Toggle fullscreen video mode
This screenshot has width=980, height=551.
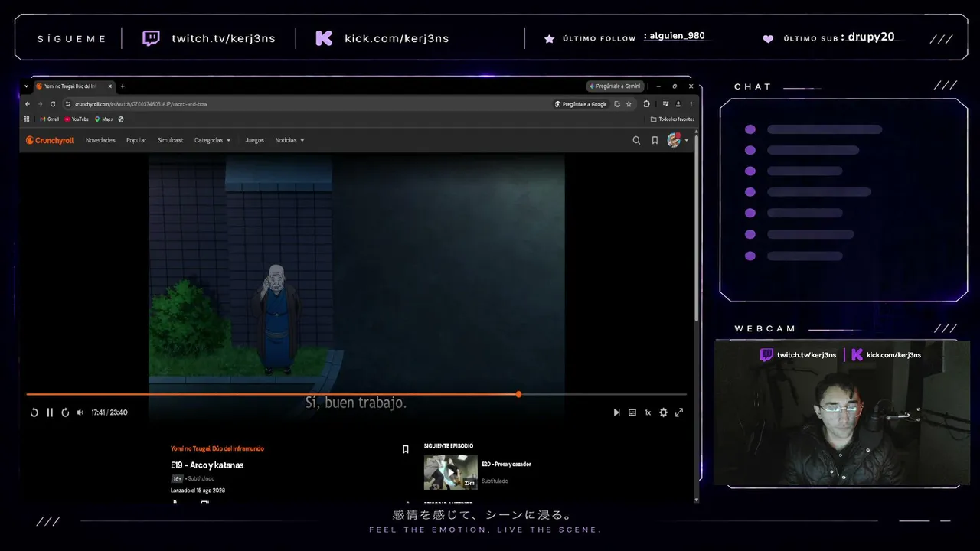tap(679, 412)
